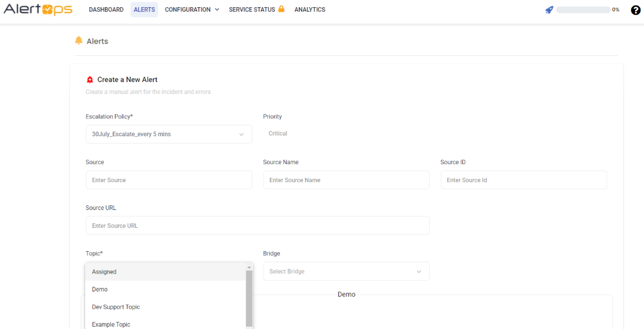
Task: Open the Service Status page
Action: [x=252, y=10]
